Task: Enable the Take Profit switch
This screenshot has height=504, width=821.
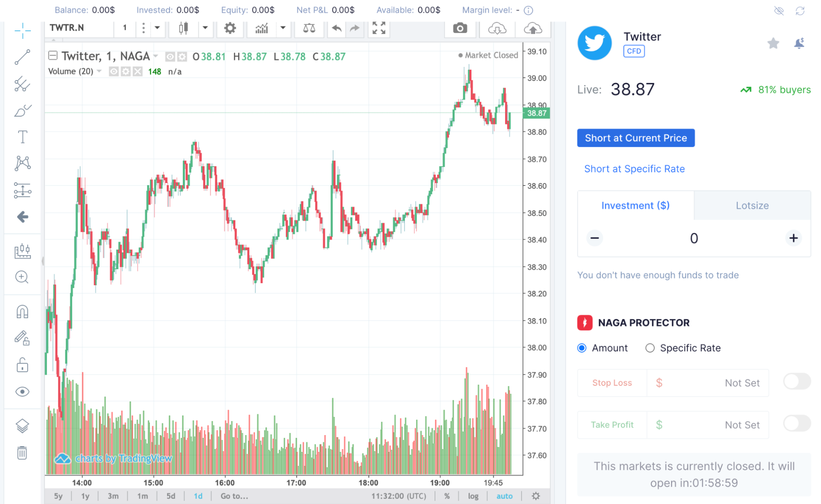Action: point(797,423)
